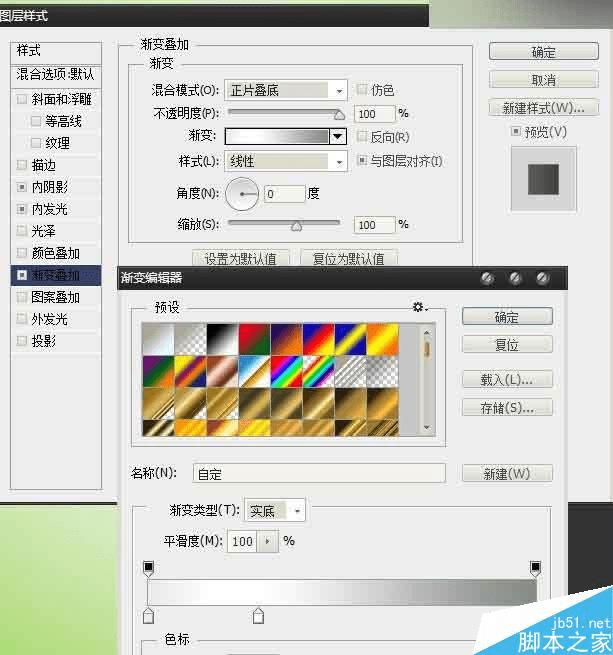Select the transparent stripes gradient preset
613x655 pixels.
click(351, 371)
